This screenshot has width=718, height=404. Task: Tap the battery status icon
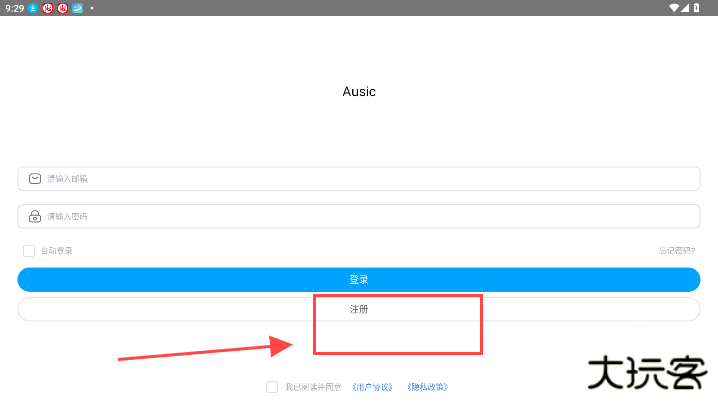tap(696, 7)
